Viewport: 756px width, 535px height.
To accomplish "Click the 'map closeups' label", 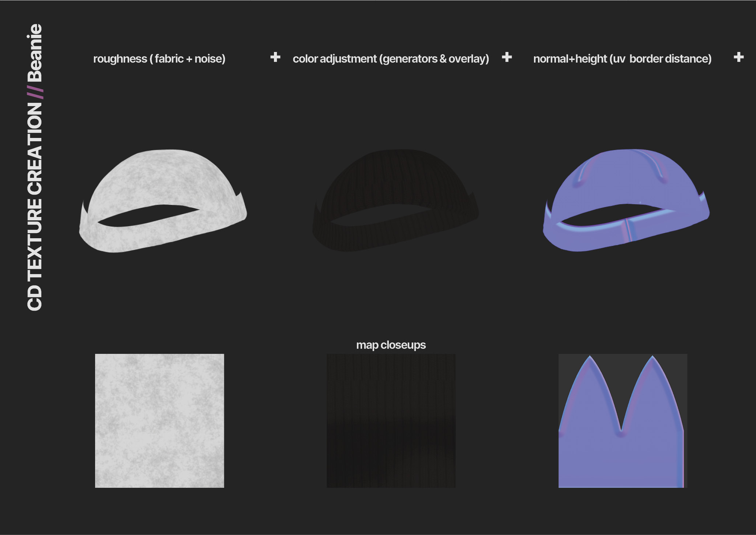I will tap(391, 345).
